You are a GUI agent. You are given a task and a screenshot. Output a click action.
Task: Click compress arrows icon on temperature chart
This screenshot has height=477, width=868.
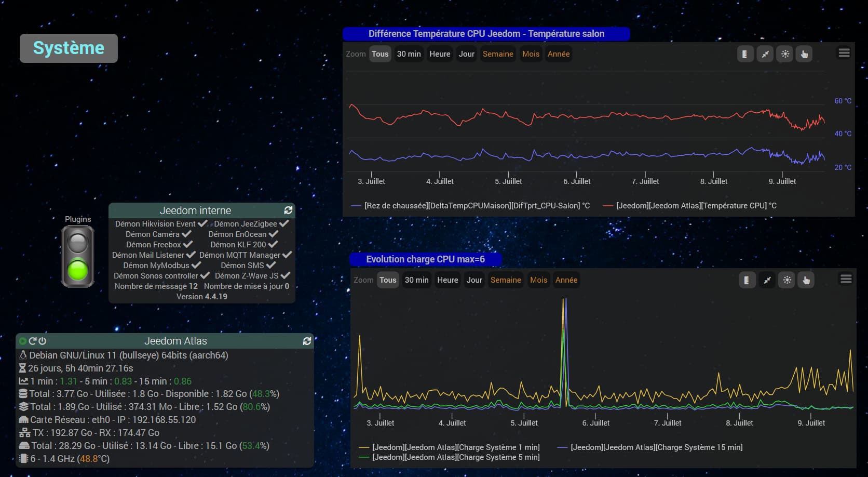765,54
